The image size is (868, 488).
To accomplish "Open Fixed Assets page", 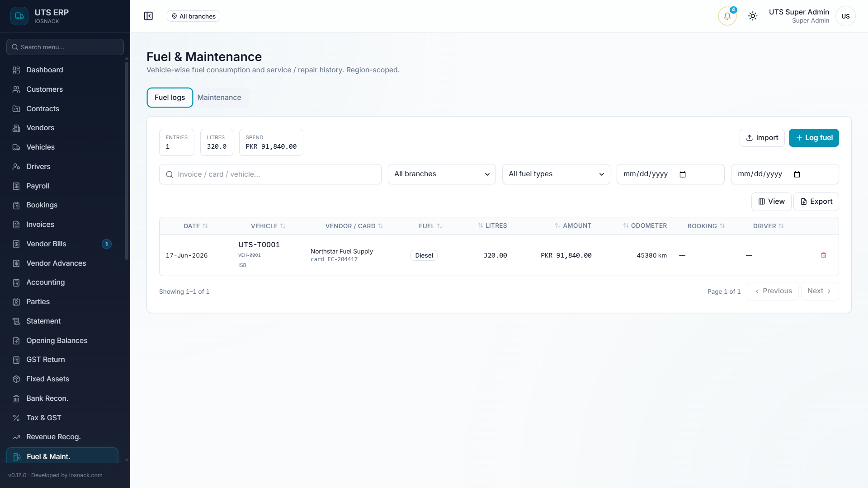I will [62, 379].
